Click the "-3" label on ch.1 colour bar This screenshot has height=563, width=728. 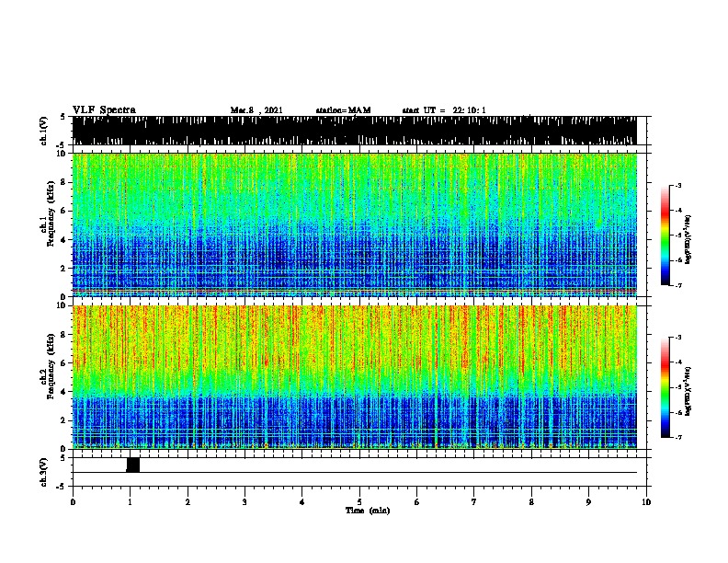(x=677, y=186)
